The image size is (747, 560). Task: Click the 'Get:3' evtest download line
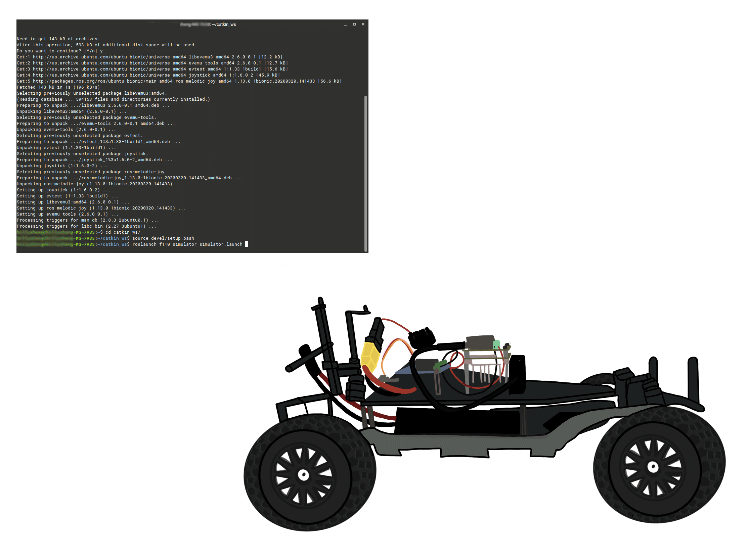point(152,69)
